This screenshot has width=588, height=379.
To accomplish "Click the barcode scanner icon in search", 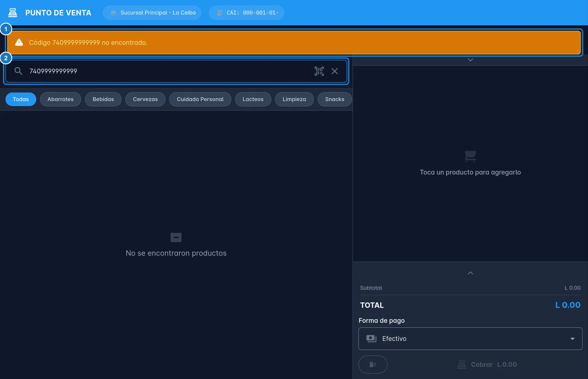I will [319, 71].
